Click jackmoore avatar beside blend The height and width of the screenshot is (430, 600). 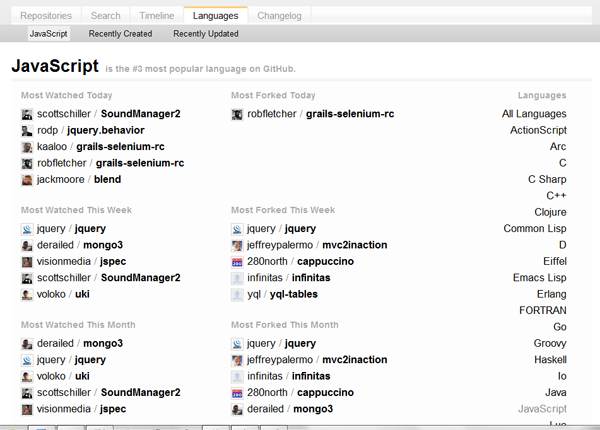(27, 180)
